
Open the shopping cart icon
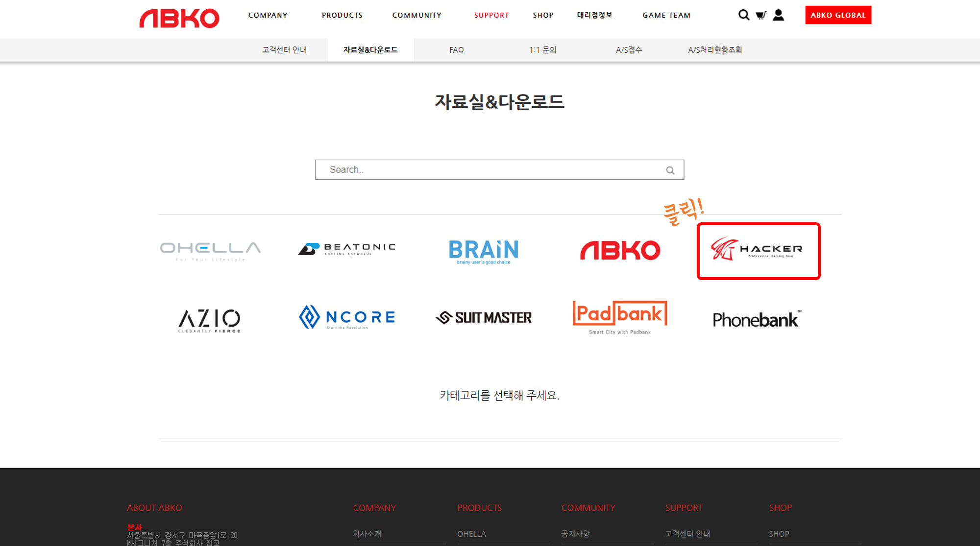pos(761,15)
